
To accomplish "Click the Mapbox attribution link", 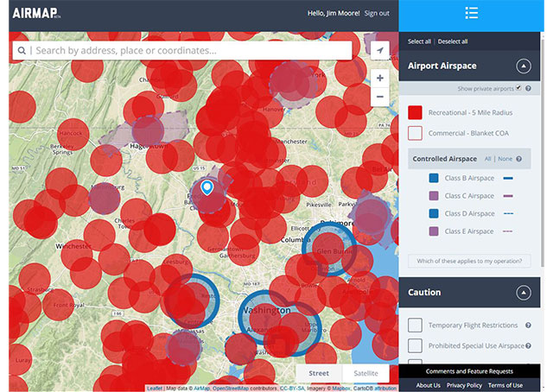I will click(341, 389).
